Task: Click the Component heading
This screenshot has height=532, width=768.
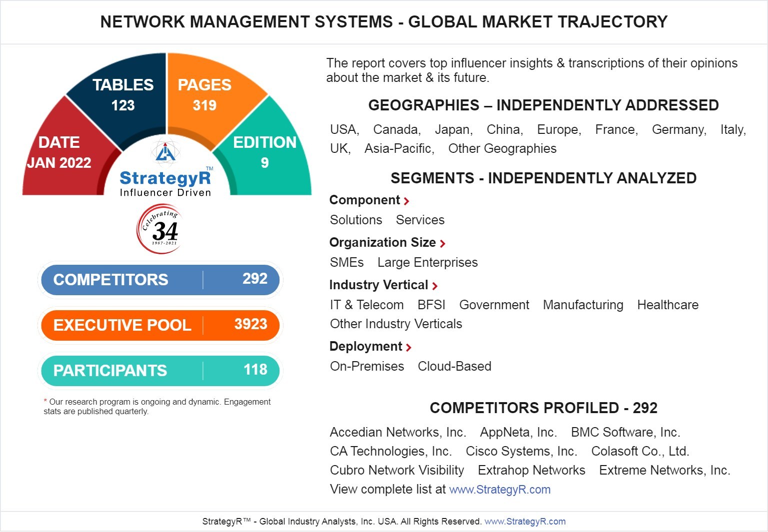Action: pyautogui.click(x=364, y=200)
